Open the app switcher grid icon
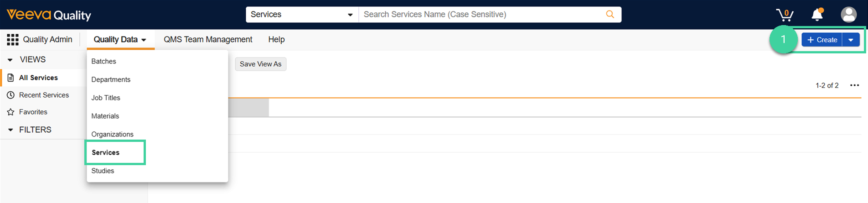 pos(13,40)
